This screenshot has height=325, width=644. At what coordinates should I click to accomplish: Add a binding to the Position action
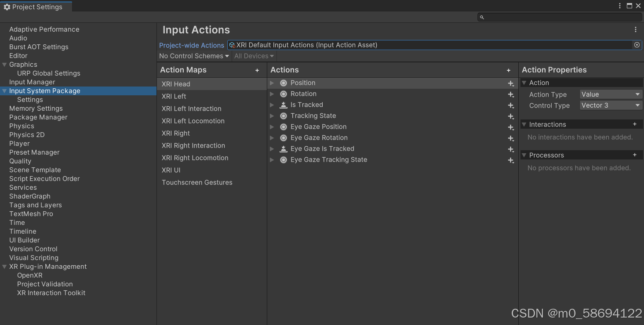[510, 83]
